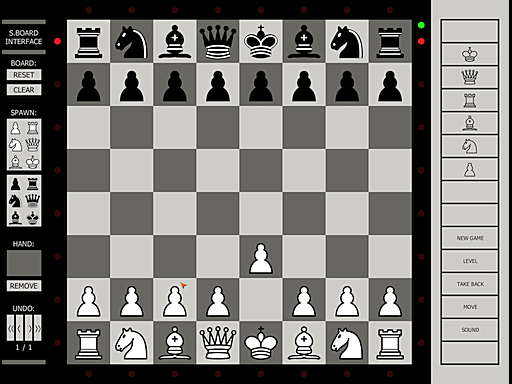Jump to last move

click(37, 328)
